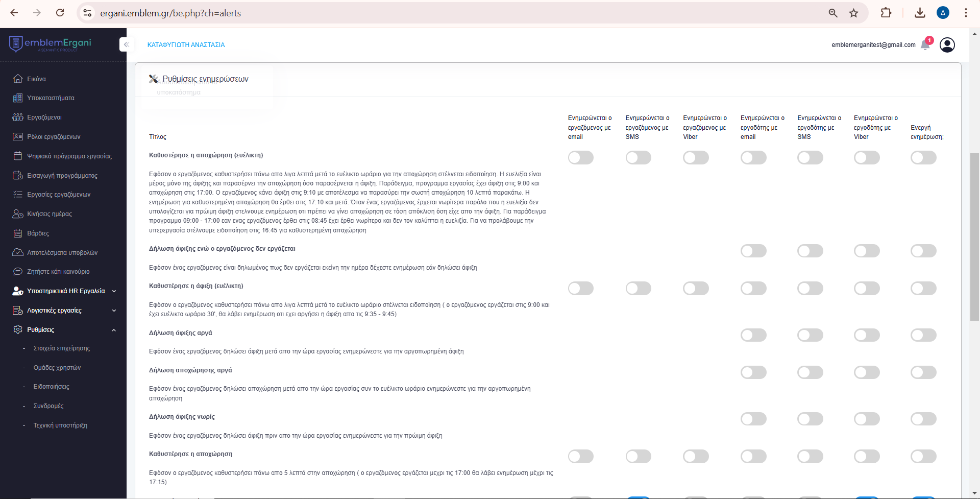Click the Βάρδιες clipboard icon
Viewport: 980px width, 499px height.
(18, 233)
